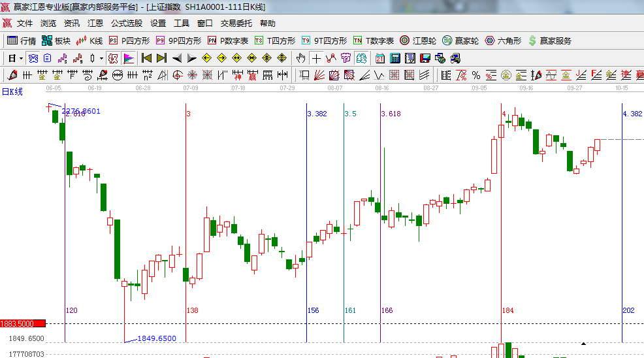Toggle the pressed pink flag button

pos(128,58)
